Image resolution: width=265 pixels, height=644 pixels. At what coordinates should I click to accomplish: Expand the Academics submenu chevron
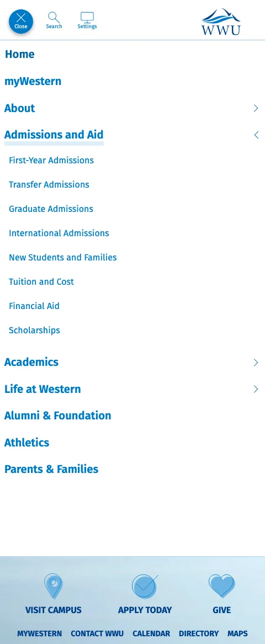(256, 362)
